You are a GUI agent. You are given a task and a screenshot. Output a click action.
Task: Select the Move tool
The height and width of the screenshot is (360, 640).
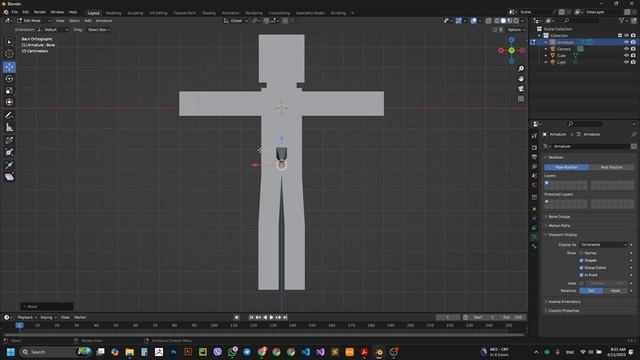(x=9, y=67)
